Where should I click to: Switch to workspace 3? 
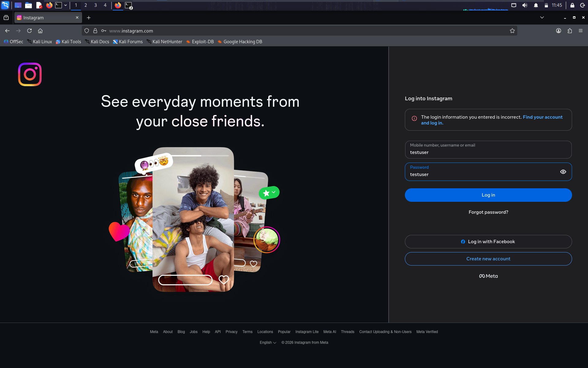click(96, 5)
